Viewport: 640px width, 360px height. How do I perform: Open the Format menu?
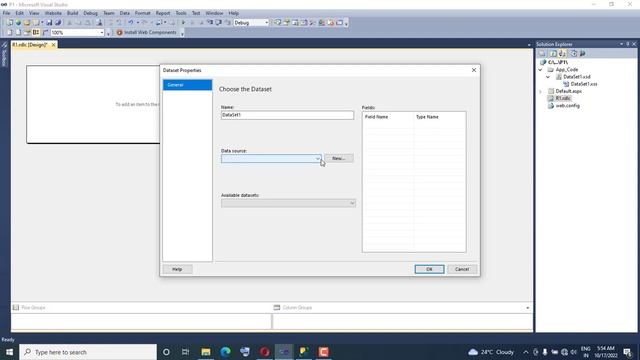click(142, 13)
